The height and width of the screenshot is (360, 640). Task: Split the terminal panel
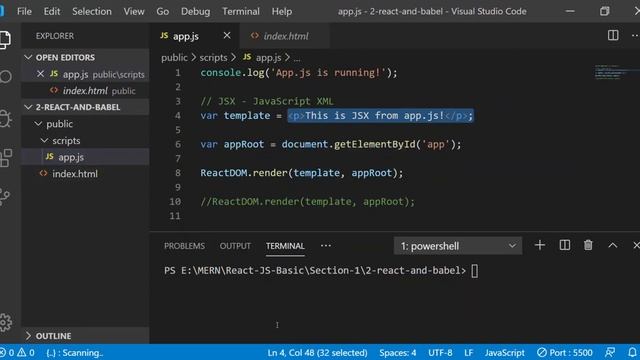tap(564, 245)
